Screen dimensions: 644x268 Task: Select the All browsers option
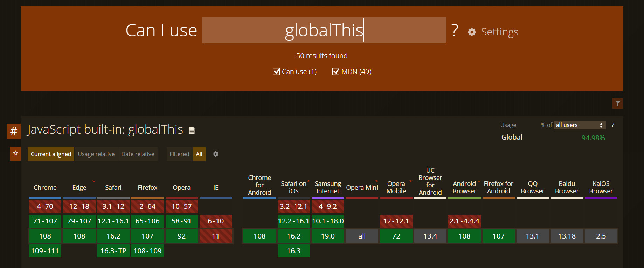(199, 154)
